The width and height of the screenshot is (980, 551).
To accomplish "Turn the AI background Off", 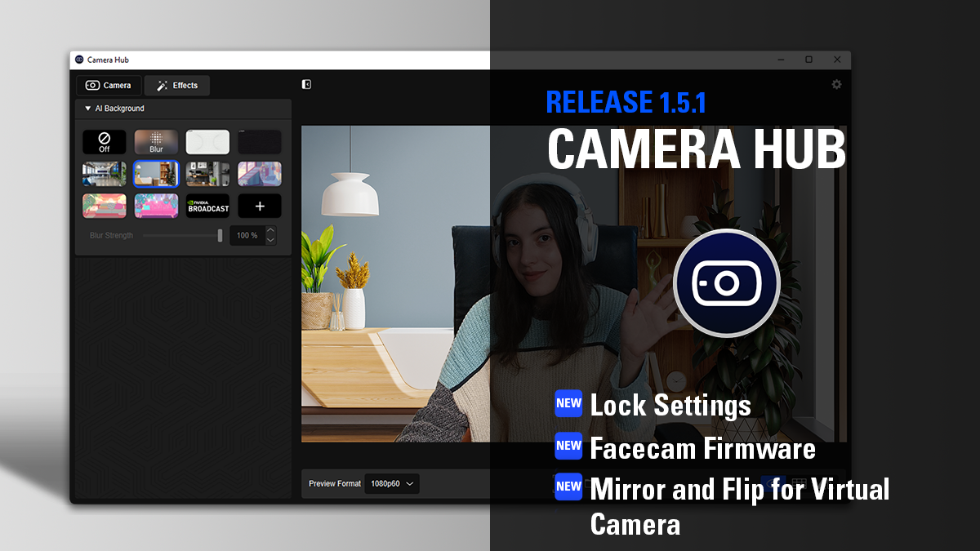I will click(105, 142).
